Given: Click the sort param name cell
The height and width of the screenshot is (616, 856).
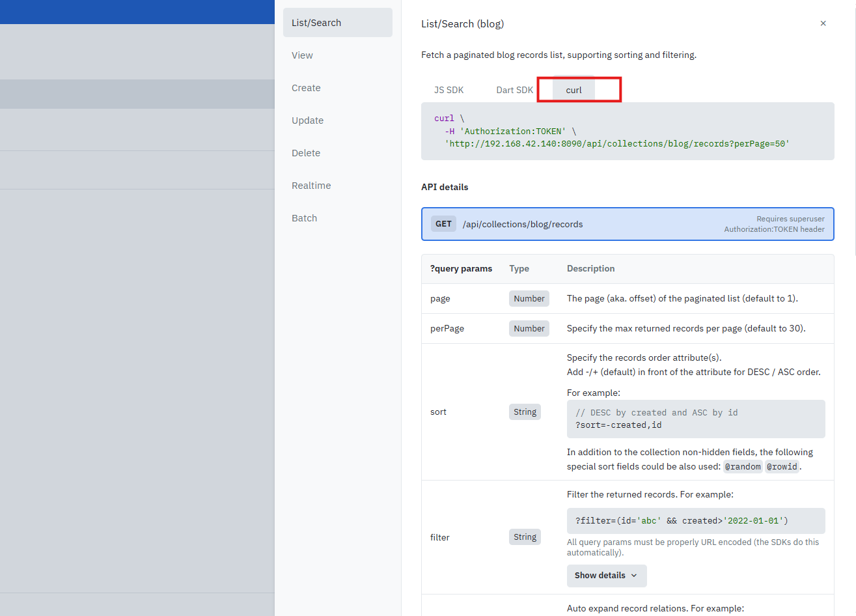Looking at the screenshot, I should 439,412.
